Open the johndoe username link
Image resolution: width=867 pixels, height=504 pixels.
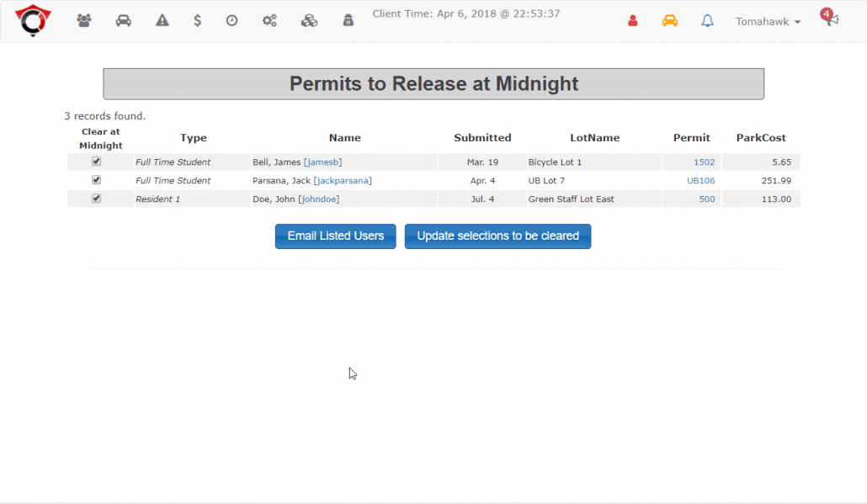click(x=319, y=199)
